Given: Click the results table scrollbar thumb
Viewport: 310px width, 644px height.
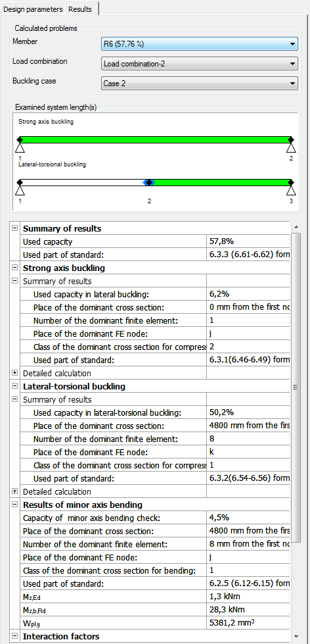Looking at the screenshot, I should click(296, 387).
